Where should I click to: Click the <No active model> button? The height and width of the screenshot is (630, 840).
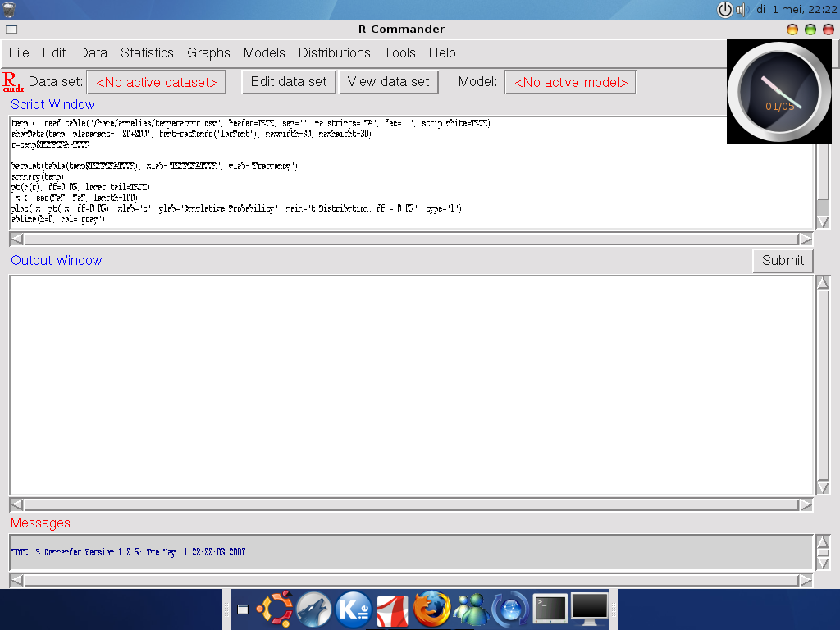571,82
